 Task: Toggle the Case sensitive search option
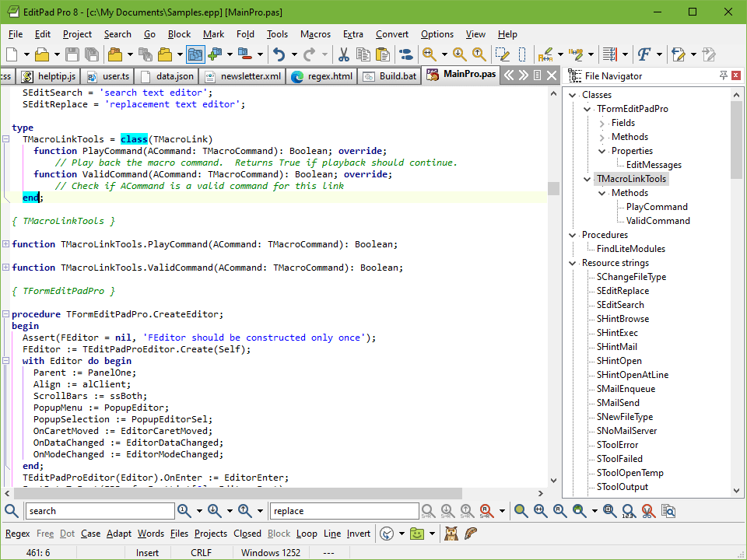(x=90, y=534)
